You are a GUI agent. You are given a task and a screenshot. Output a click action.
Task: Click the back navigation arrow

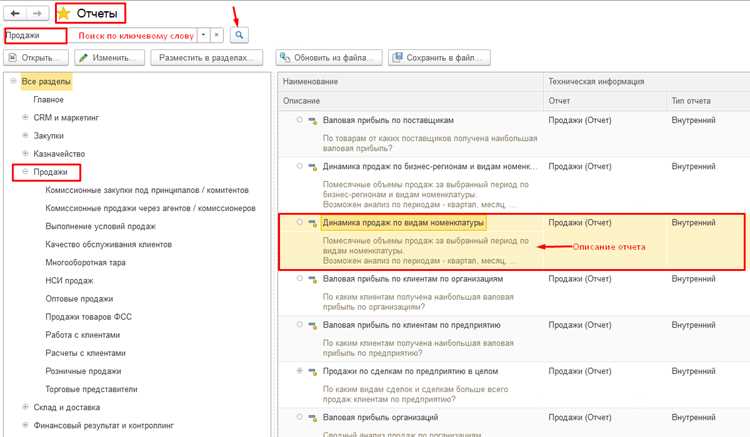pyautogui.click(x=15, y=13)
